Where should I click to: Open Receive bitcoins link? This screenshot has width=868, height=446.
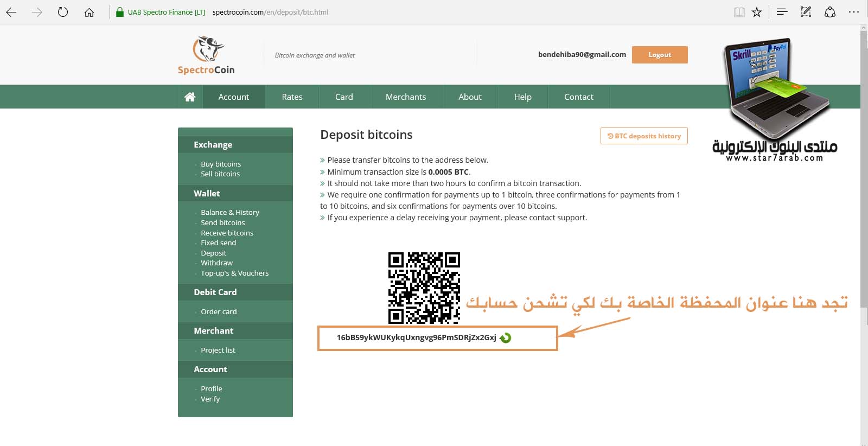[227, 233]
